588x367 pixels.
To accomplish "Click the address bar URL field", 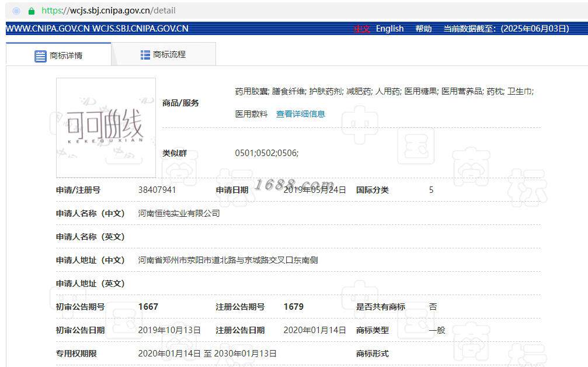I will (x=109, y=11).
